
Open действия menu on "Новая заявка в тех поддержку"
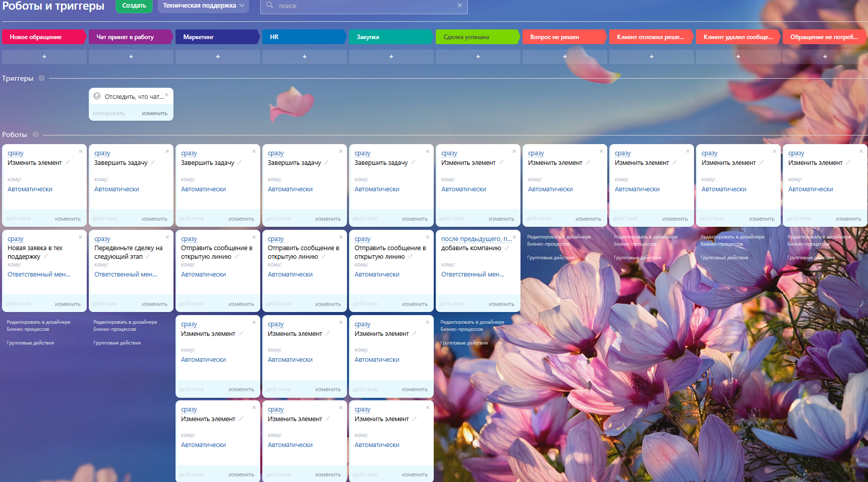(18, 303)
